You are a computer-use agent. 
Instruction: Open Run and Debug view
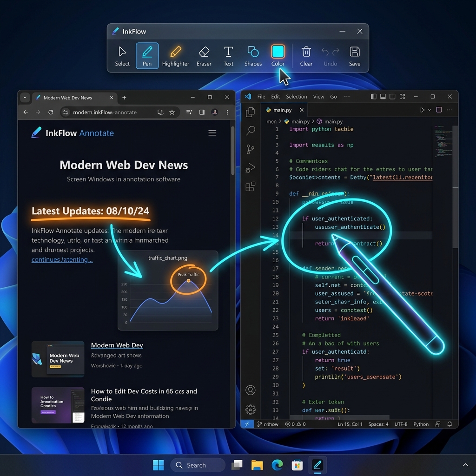click(251, 168)
